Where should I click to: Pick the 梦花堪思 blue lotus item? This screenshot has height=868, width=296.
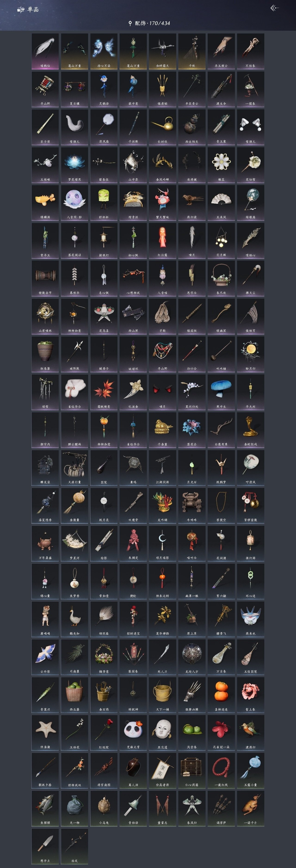pos(75,165)
